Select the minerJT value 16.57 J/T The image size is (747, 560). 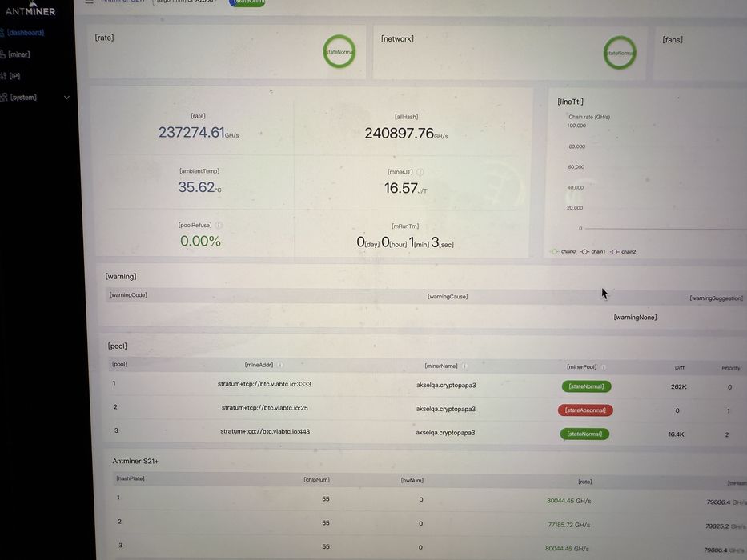pos(405,188)
